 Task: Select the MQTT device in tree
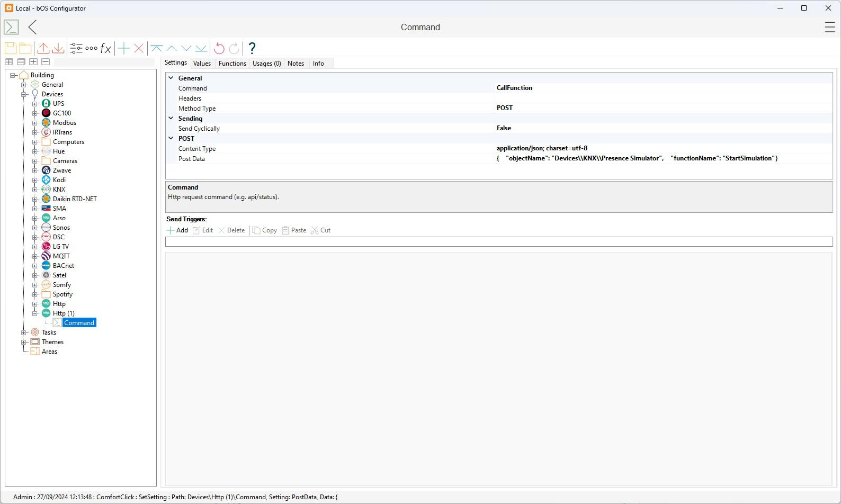pyautogui.click(x=61, y=256)
